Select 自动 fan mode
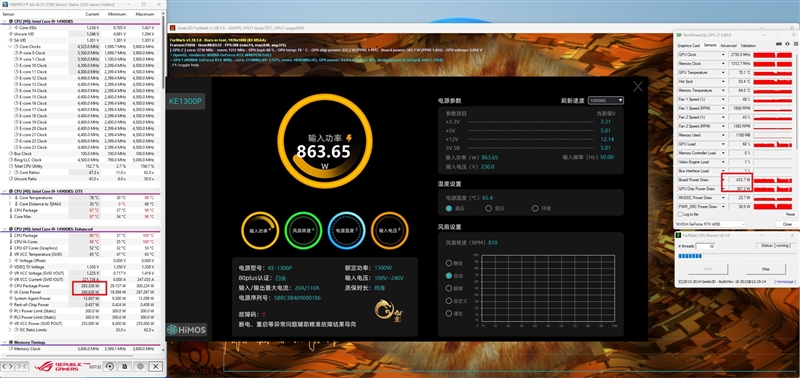Viewport: 800px width, 378px height. click(449, 275)
